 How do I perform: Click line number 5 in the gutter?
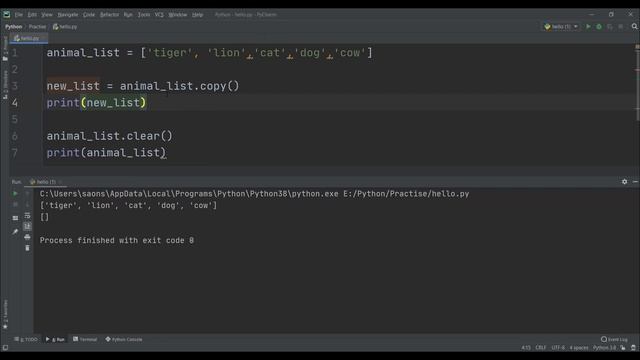click(x=15, y=119)
